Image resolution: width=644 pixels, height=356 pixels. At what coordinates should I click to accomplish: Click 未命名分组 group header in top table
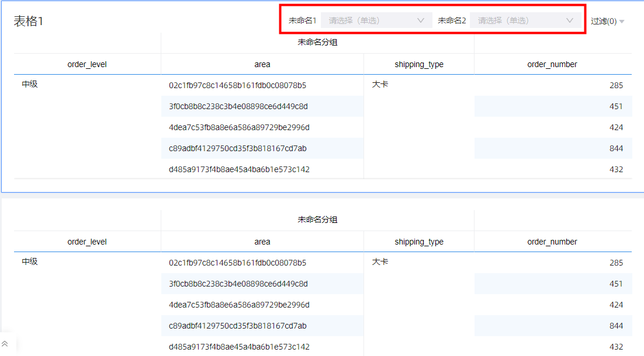coord(317,43)
